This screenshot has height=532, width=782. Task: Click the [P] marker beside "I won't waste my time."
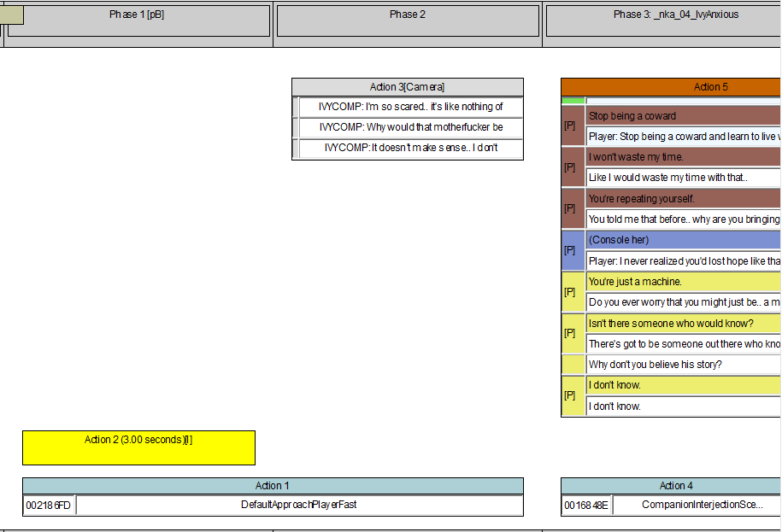pyautogui.click(x=573, y=167)
